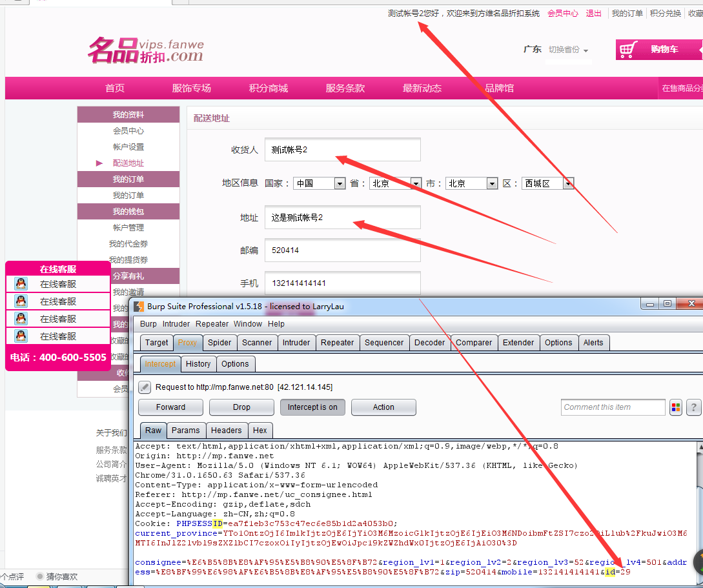Click the 名品折扣 site logo

coord(146,50)
